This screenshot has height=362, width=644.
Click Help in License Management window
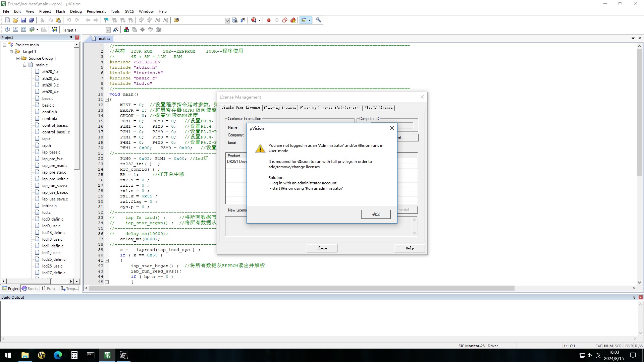coord(410,248)
